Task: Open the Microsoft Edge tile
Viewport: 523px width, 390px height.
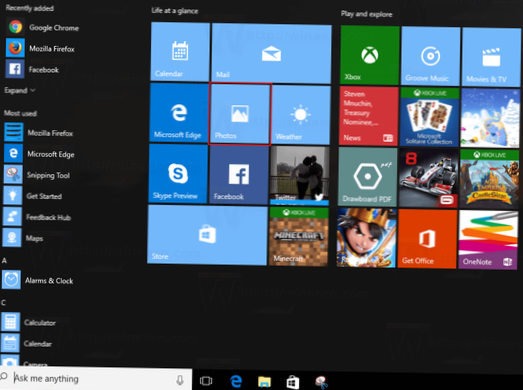Action: pos(179,113)
